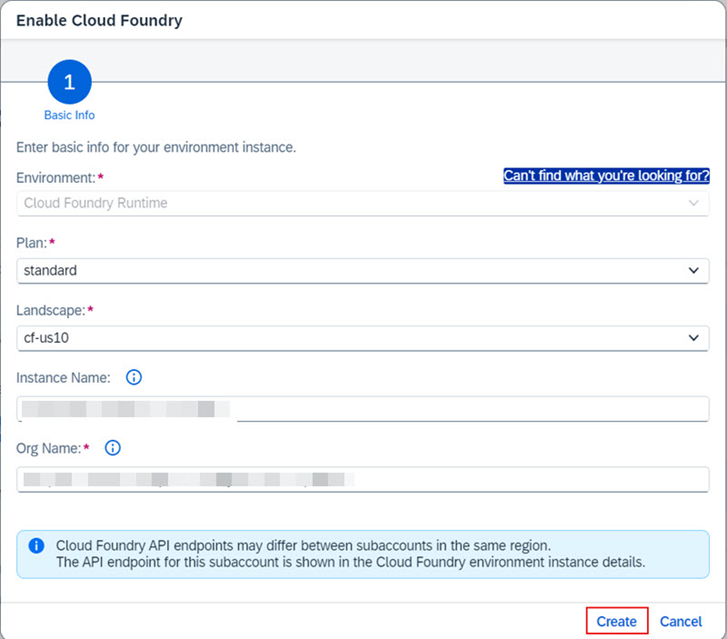This screenshot has width=727, height=639.
Task: Click the Org Name info icon
Action: (x=113, y=447)
